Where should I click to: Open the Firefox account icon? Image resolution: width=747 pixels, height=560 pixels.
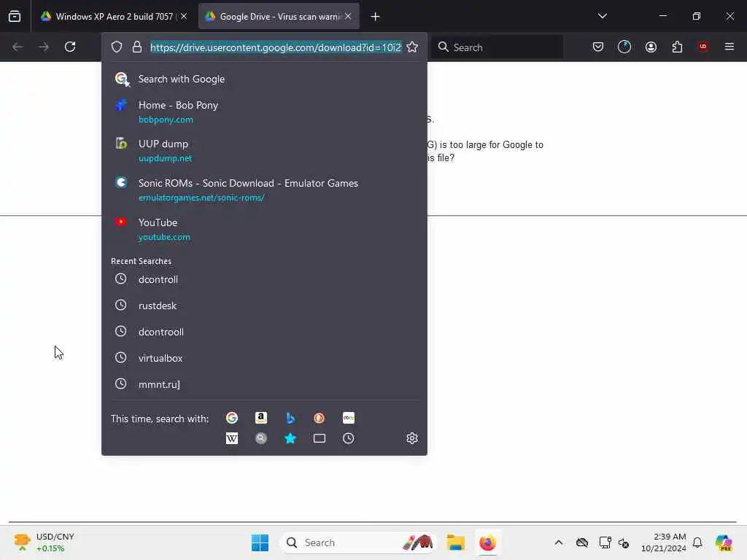point(651,47)
